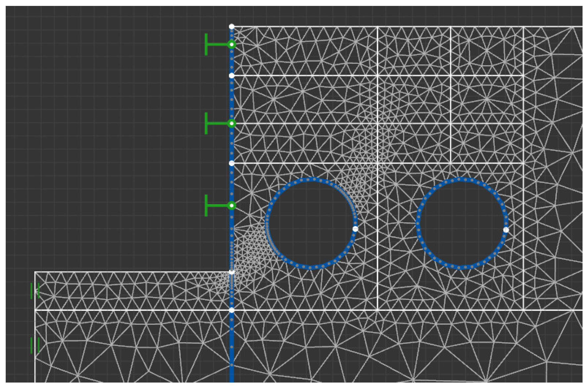Click white node on right tunnel lining

click(x=506, y=230)
